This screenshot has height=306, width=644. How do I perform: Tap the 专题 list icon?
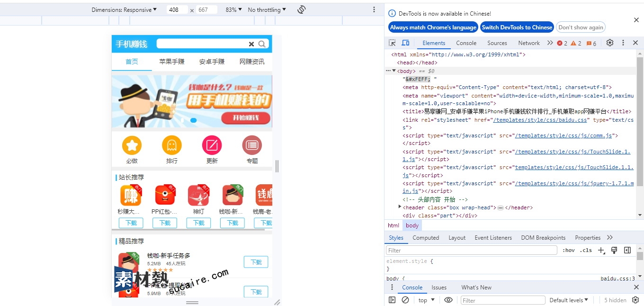252,145
